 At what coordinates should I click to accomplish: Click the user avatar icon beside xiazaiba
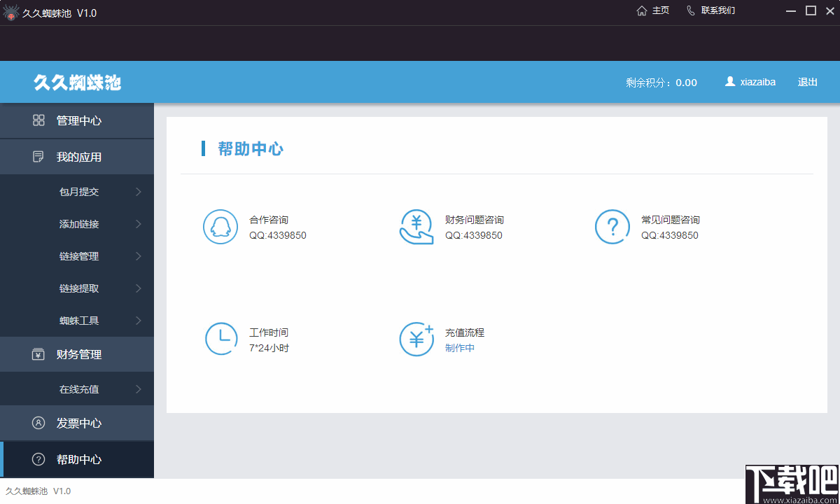tap(730, 81)
